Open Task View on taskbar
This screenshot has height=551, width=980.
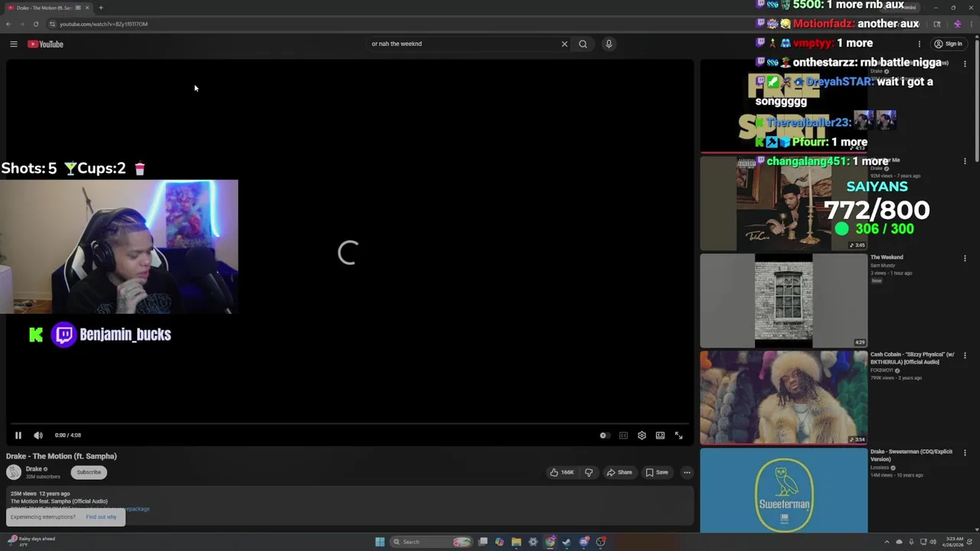[482, 542]
